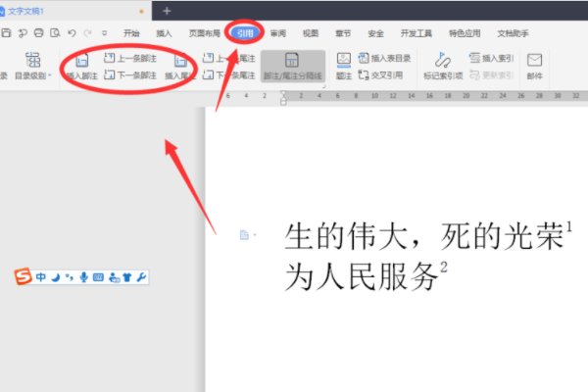
Task: Open the 页面布局 ribbon tab
Action: [205, 33]
